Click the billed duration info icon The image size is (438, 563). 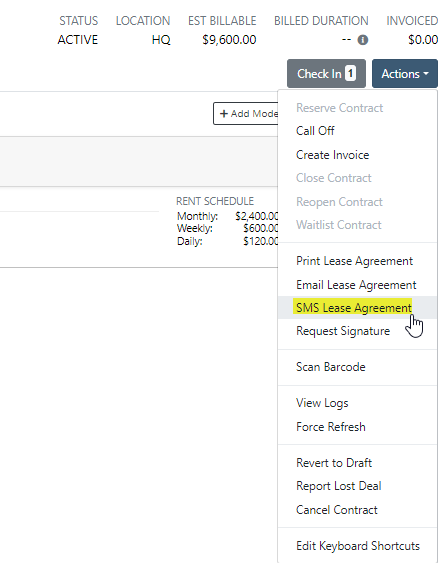point(363,40)
